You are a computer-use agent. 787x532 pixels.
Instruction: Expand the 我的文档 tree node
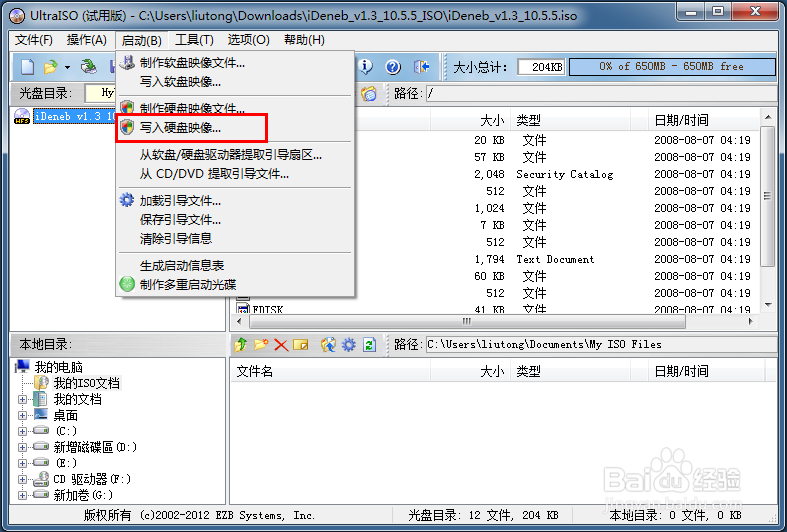coord(22,400)
